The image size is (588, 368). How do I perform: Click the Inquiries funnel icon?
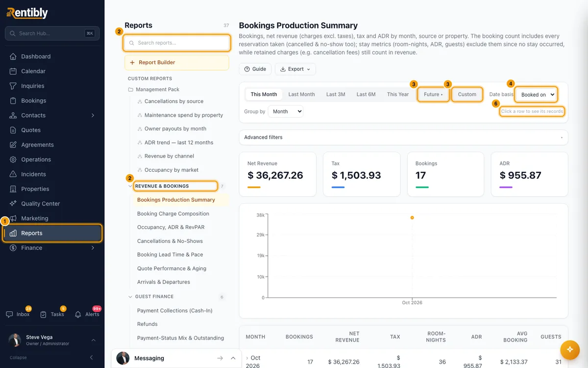click(13, 86)
